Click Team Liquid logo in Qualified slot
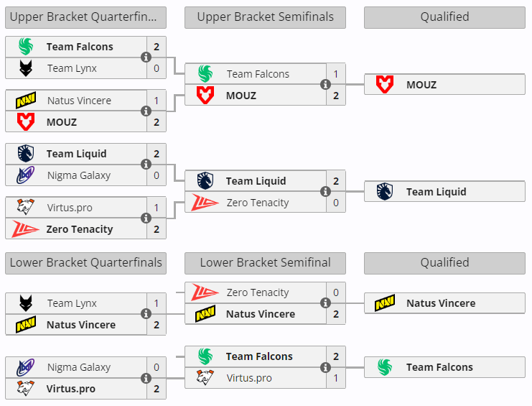Screen dimensions: 532x406 point(385,192)
